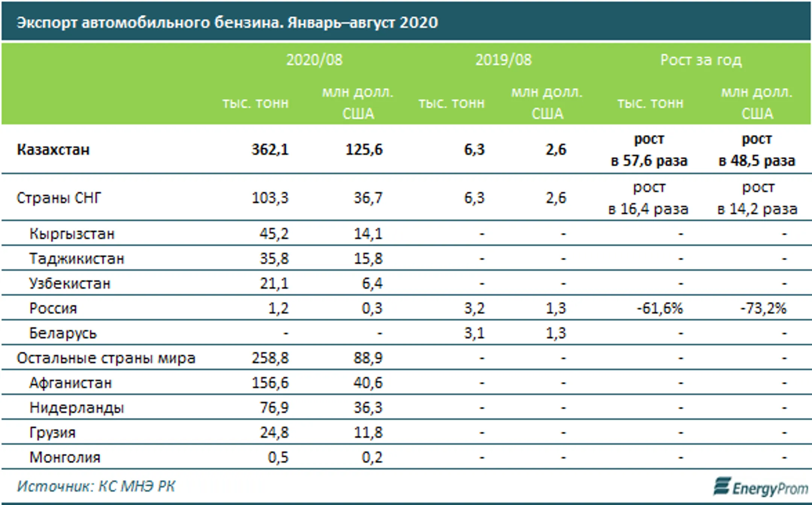Image resolution: width=812 pixels, height=505 pixels.
Task: Click the value 14,1 for Кыргызстан
Action: coord(368,234)
